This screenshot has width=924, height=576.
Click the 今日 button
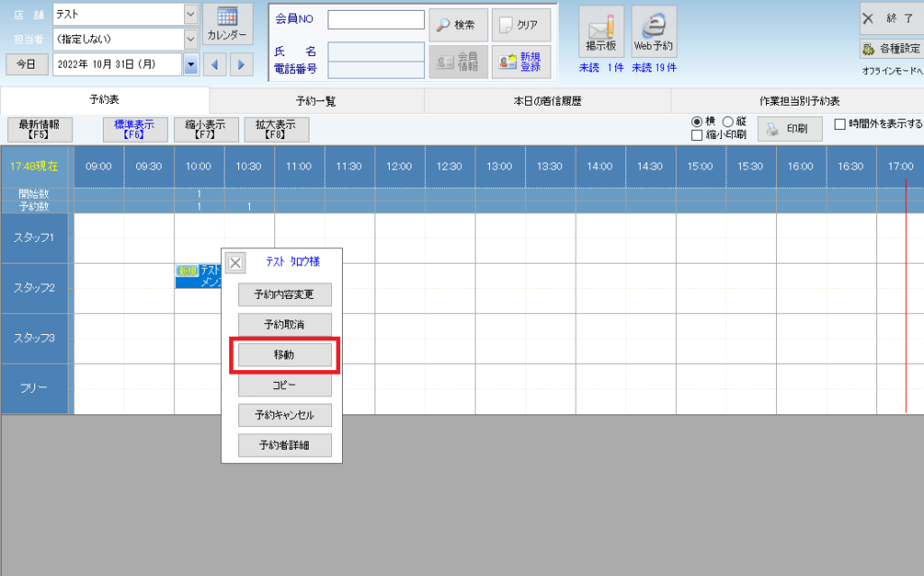[26, 64]
